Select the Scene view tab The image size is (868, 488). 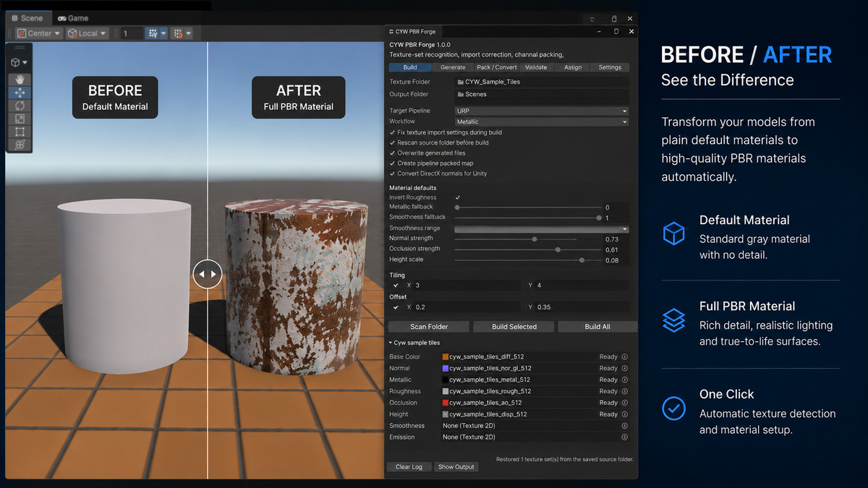[x=27, y=18]
